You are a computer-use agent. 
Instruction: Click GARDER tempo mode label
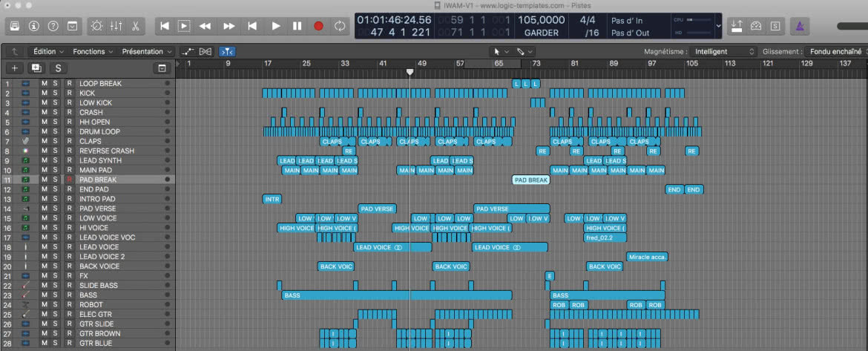542,33
